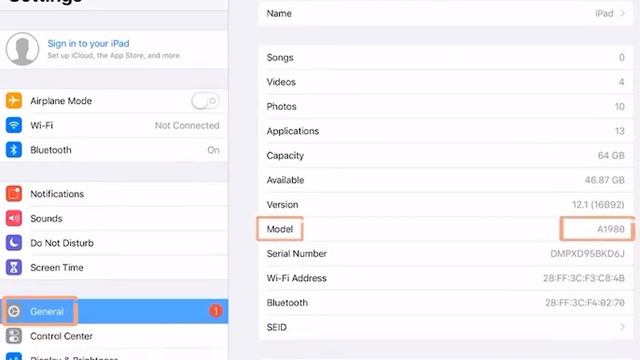Tap the Songs row label
Image resolution: width=640 pixels, height=360 pixels.
tap(280, 58)
